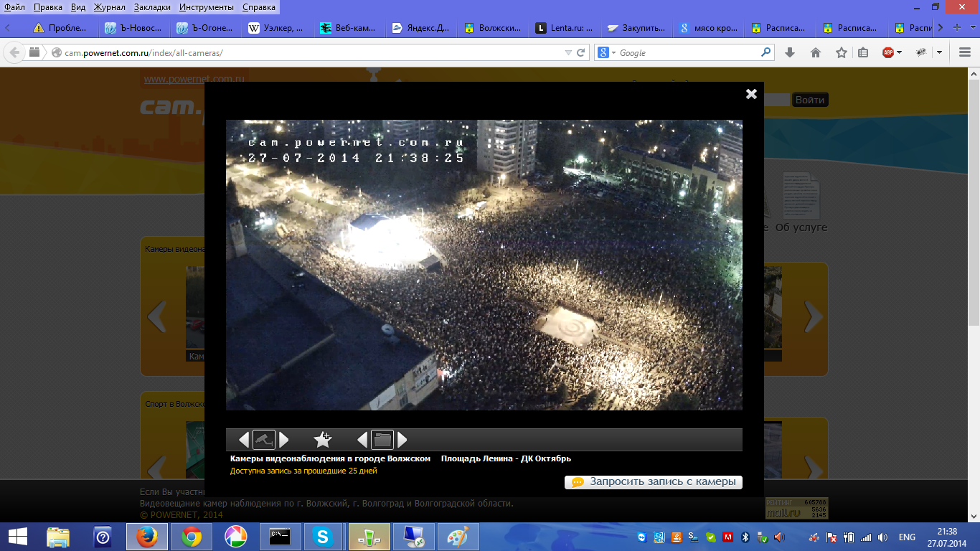The width and height of the screenshot is (980, 551).
Task: Switch to the Веб-кам... tab
Action: [349, 29]
